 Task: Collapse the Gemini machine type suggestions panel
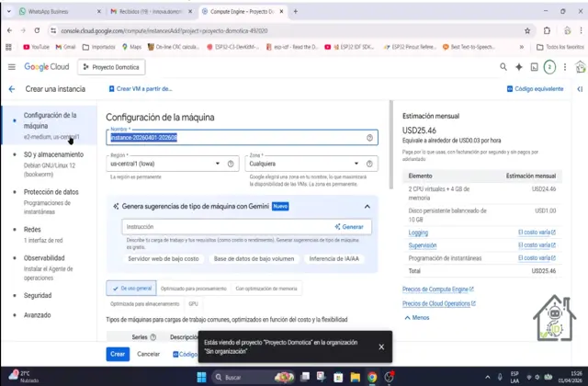click(x=367, y=207)
